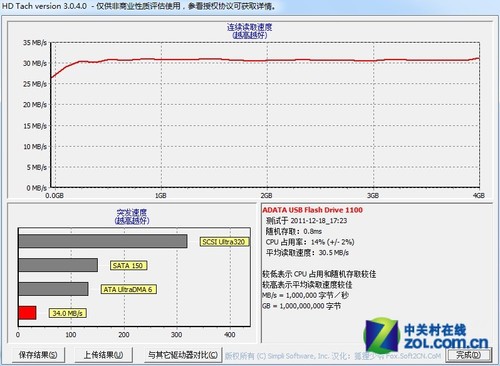Screen dimensions: 500x366
Task: Click the 保存结果(S) button
Action: pos(38,355)
